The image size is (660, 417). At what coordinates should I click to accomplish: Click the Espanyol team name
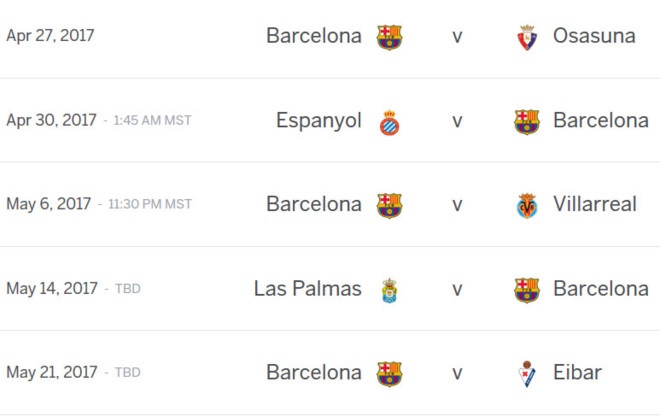(x=319, y=121)
